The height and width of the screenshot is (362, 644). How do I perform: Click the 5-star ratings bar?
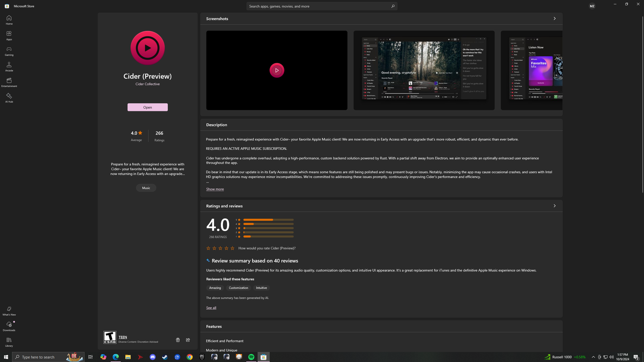268,220
